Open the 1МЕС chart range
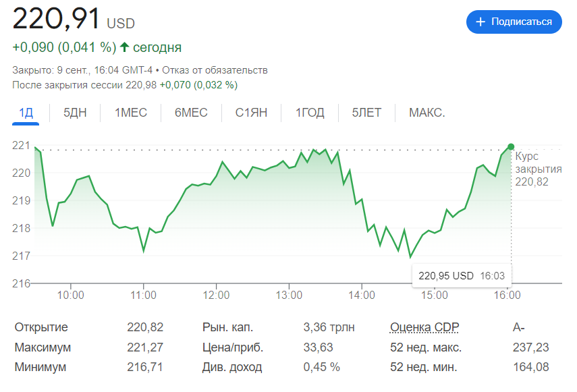The height and width of the screenshot is (392, 577). (x=131, y=113)
